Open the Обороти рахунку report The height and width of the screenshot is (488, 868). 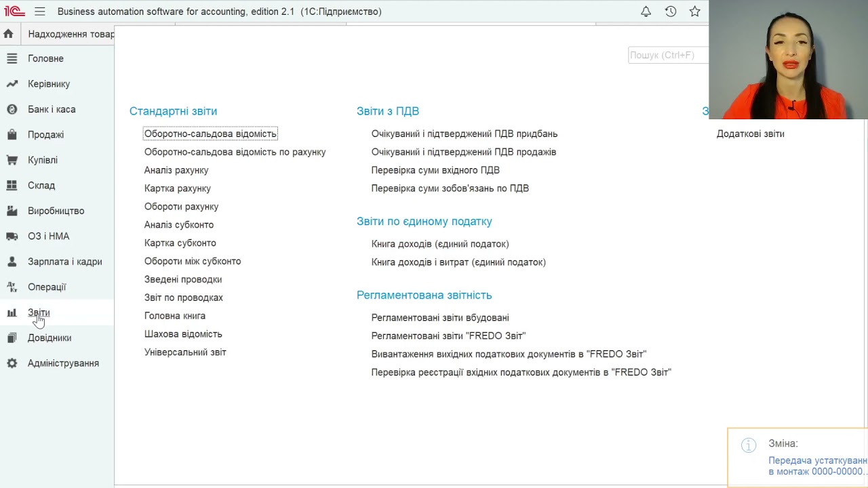(x=181, y=207)
